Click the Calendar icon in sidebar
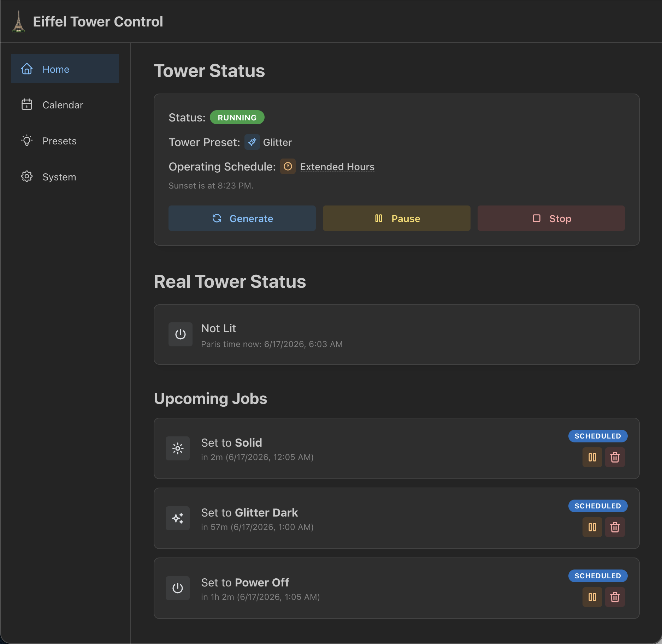This screenshot has height=644, width=662. [27, 105]
